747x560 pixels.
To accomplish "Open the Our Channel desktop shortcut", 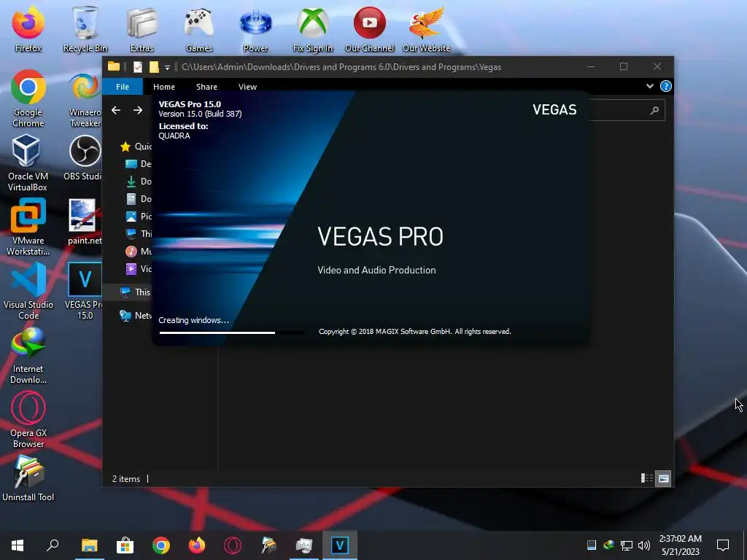I will pyautogui.click(x=370, y=29).
